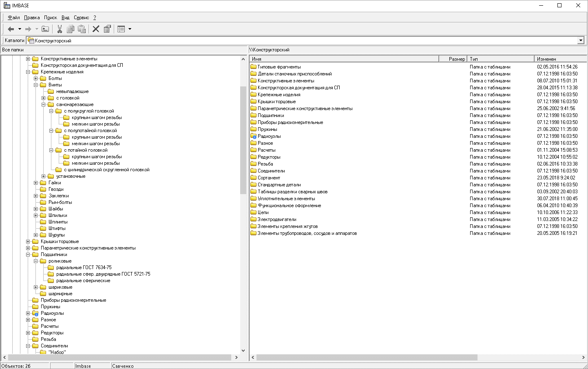Select Редукторы folder in the right list
Screen dimensions: 588x369
click(269, 157)
